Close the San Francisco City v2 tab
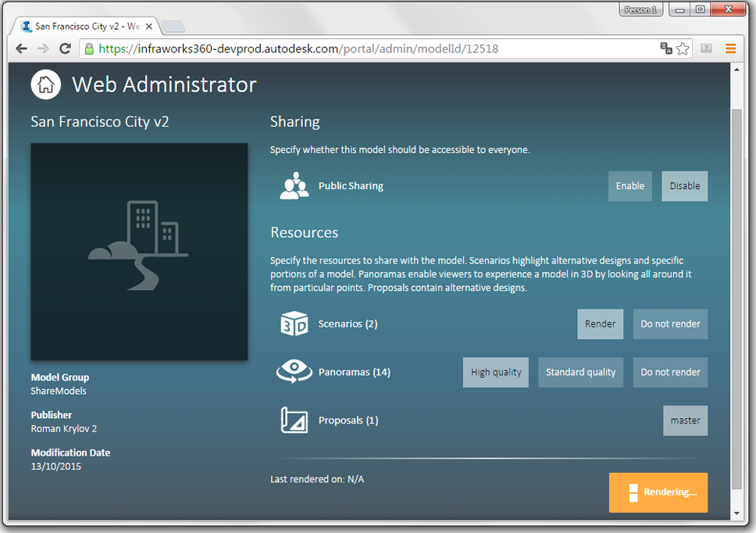756x533 pixels. 149,26
